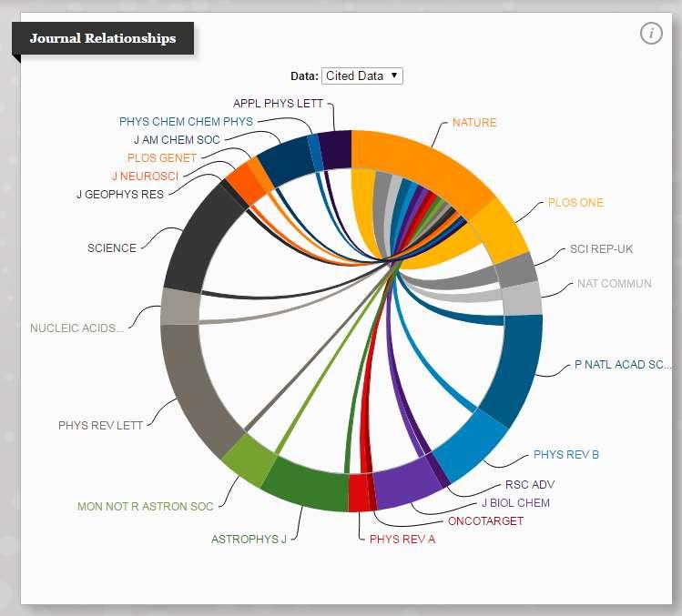Image resolution: width=682 pixels, height=616 pixels.
Task: Click the PHYS REV A red arc segment
Action: point(359,492)
